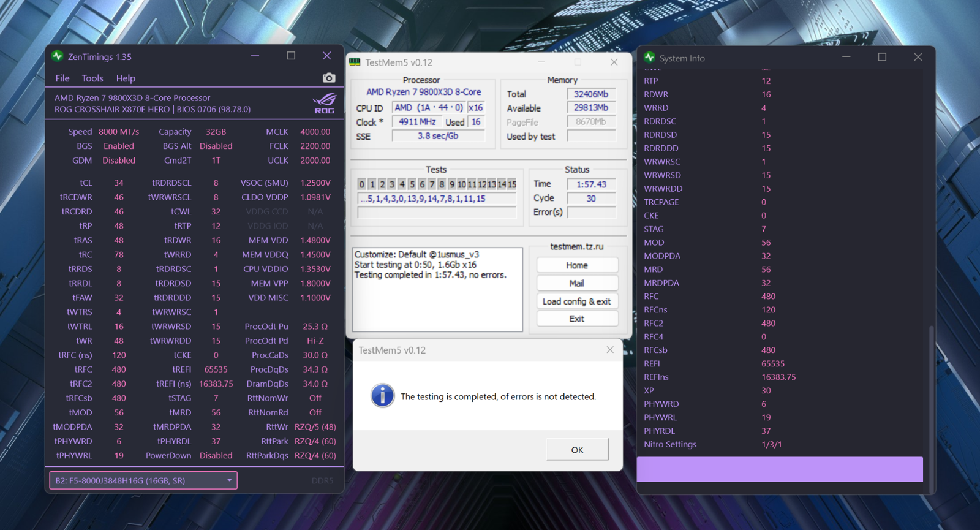Click test number 15 in Tests row

click(x=511, y=184)
